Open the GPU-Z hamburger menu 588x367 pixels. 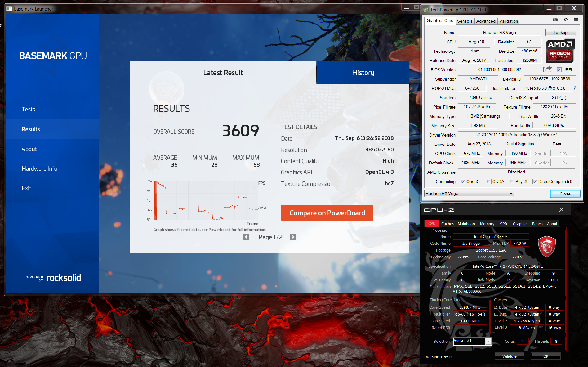(x=576, y=20)
